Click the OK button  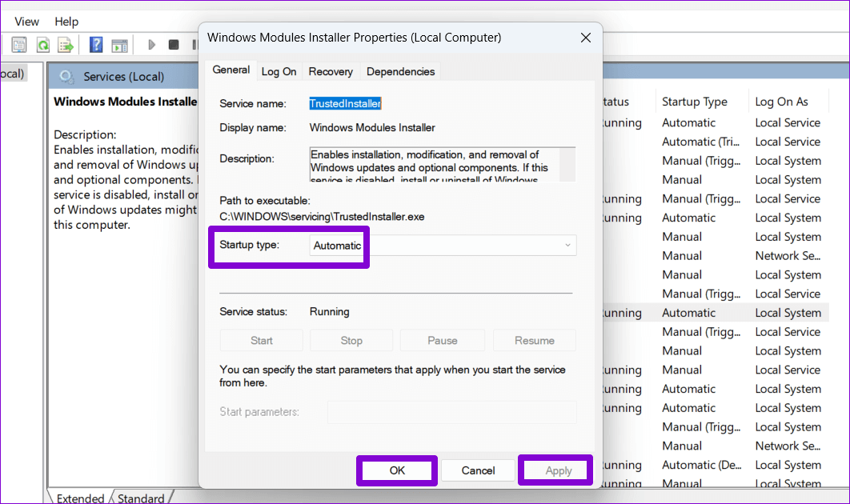[397, 470]
